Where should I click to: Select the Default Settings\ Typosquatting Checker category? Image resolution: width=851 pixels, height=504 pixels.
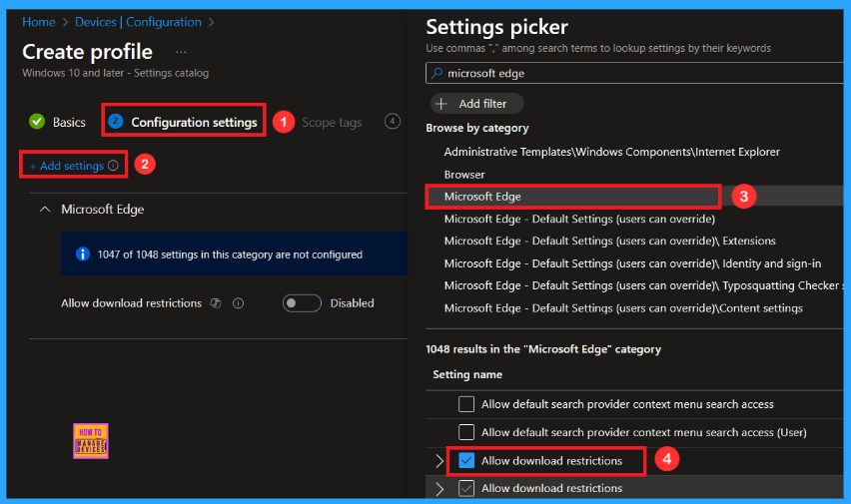(643, 285)
